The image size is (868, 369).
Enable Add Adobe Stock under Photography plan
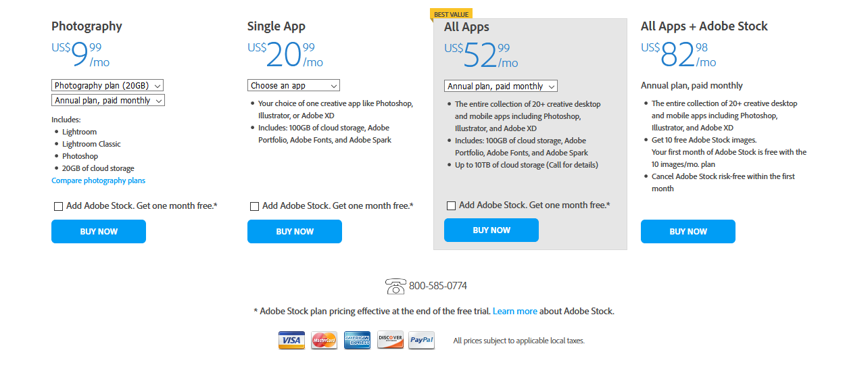tap(58, 206)
